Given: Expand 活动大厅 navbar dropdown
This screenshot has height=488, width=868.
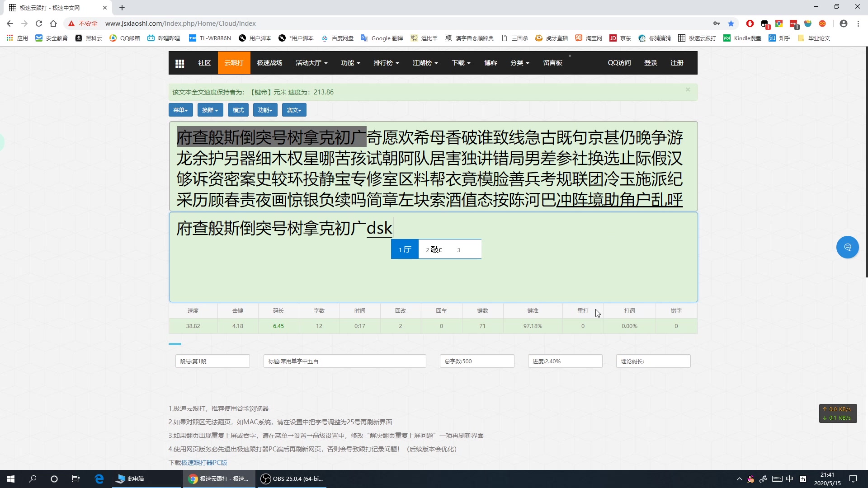Looking at the screenshot, I should point(311,63).
